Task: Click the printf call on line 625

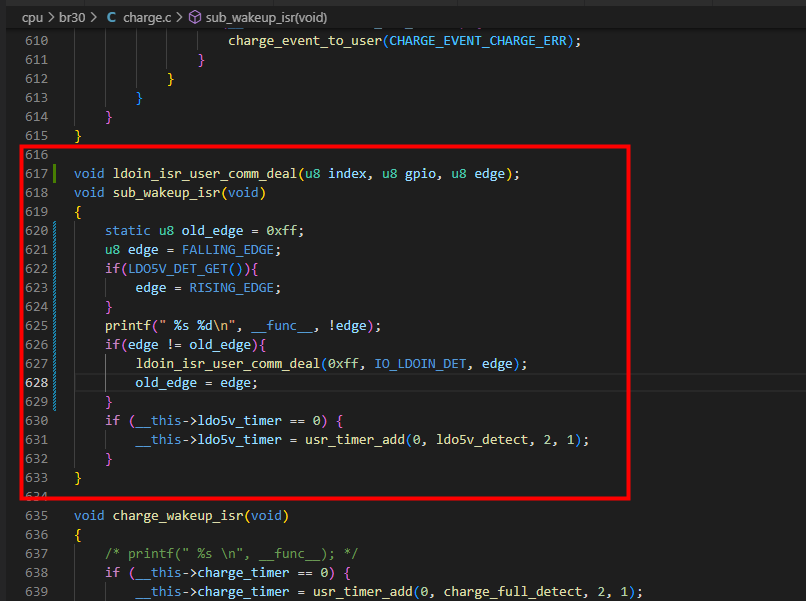Action: click(127, 326)
